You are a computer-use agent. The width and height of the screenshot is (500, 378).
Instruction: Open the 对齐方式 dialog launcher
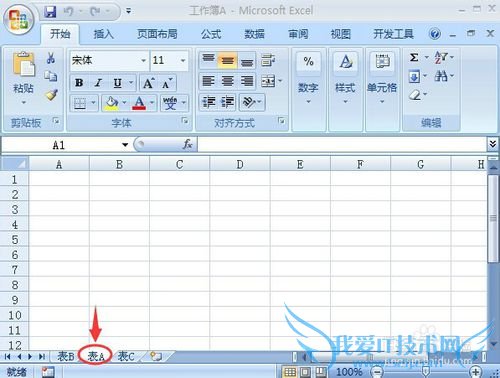[x=282, y=121]
